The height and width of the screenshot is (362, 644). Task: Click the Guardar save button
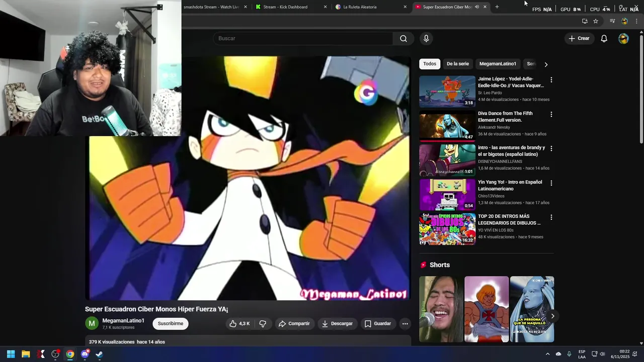click(377, 324)
